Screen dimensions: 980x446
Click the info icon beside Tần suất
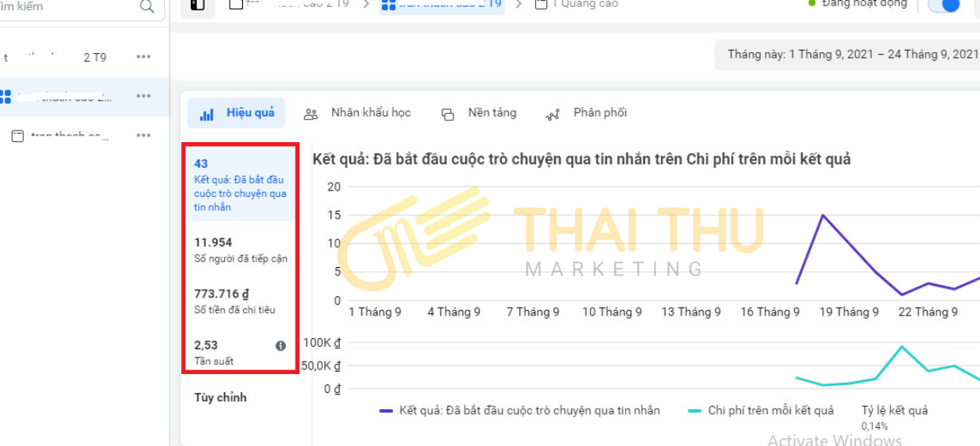pyautogui.click(x=281, y=345)
